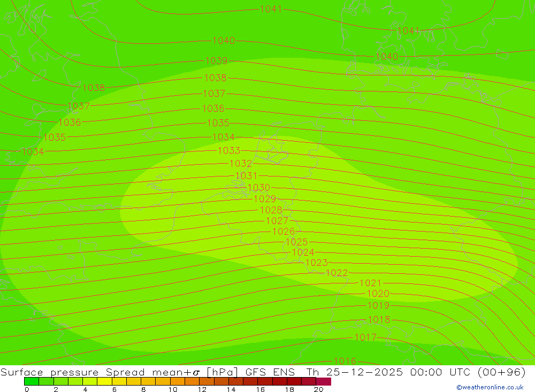Click the 1032 isobar label
Viewport: 535px width, 392px height.
pos(241,164)
